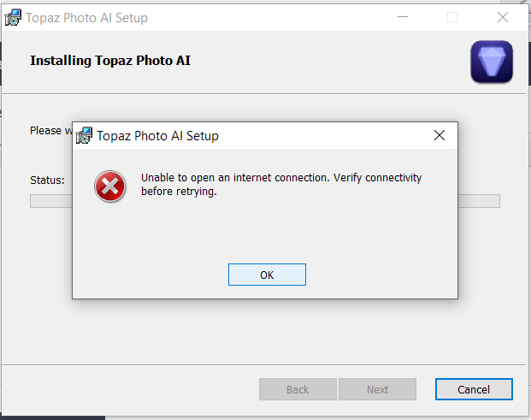The image size is (531, 420).
Task: Cancel the Topaz Photo AI installation
Action: pyautogui.click(x=474, y=389)
